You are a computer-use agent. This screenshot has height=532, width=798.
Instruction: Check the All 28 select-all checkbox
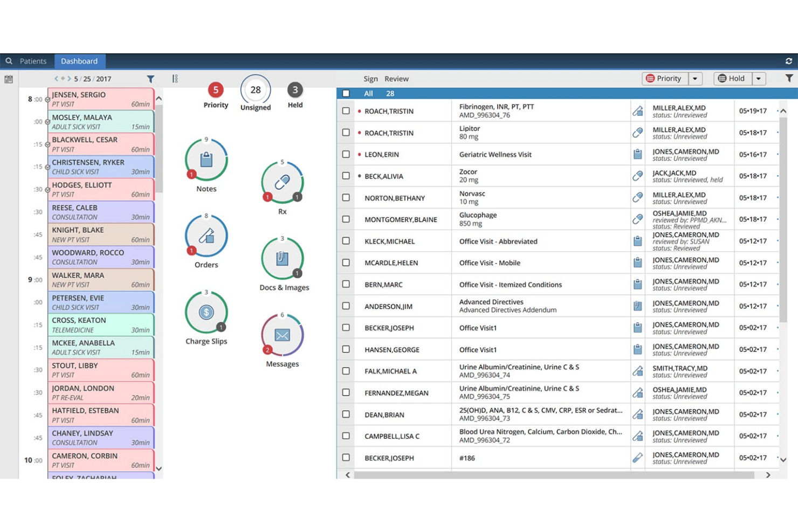[346, 93]
